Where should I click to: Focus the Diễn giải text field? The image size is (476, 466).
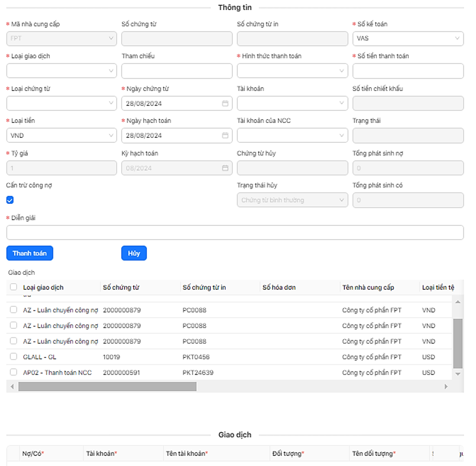click(x=235, y=233)
